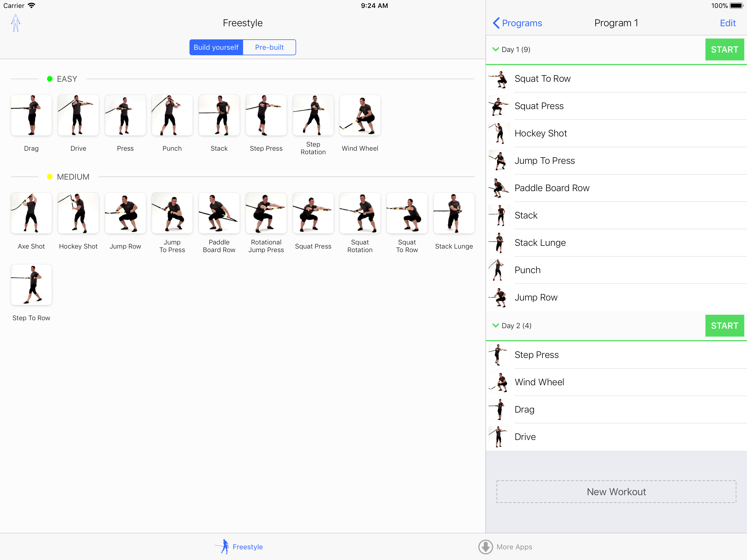Switch to Build yourself segment

(x=216, y=47)
